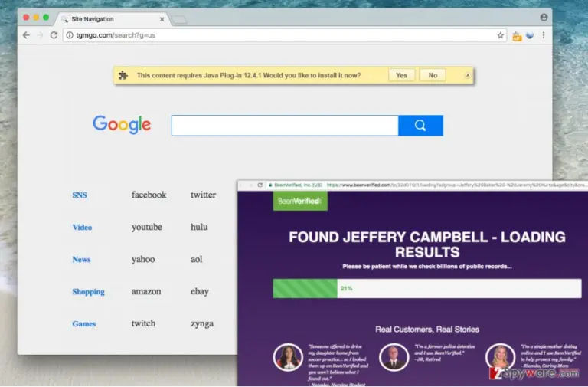Click Yes to install Java Plug-in
588x387 pixels.
401,75
